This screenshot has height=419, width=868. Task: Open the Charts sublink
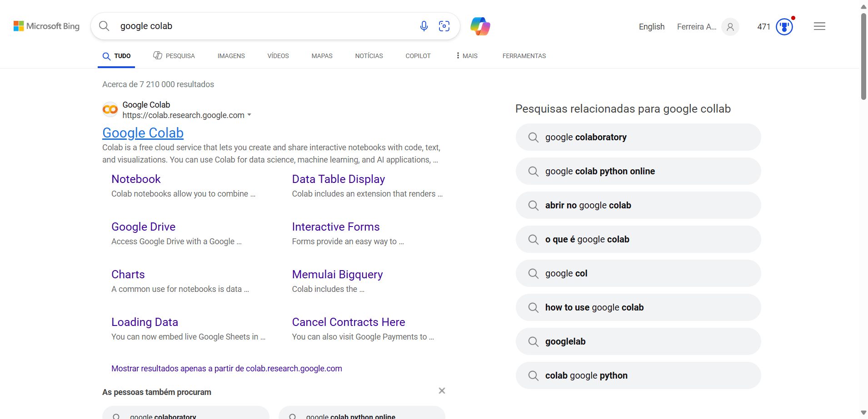128,275
